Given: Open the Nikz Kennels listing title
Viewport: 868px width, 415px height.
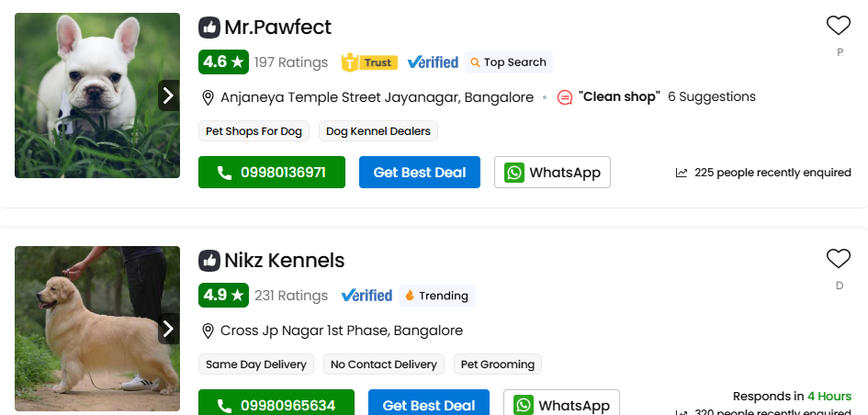Looking at the screenshot, I should pos(284,261).
